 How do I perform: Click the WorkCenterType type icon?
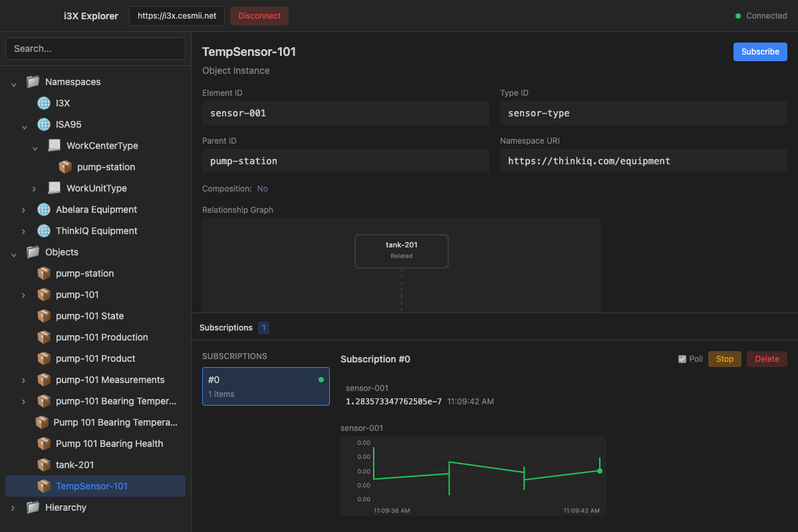click(55, 146)
